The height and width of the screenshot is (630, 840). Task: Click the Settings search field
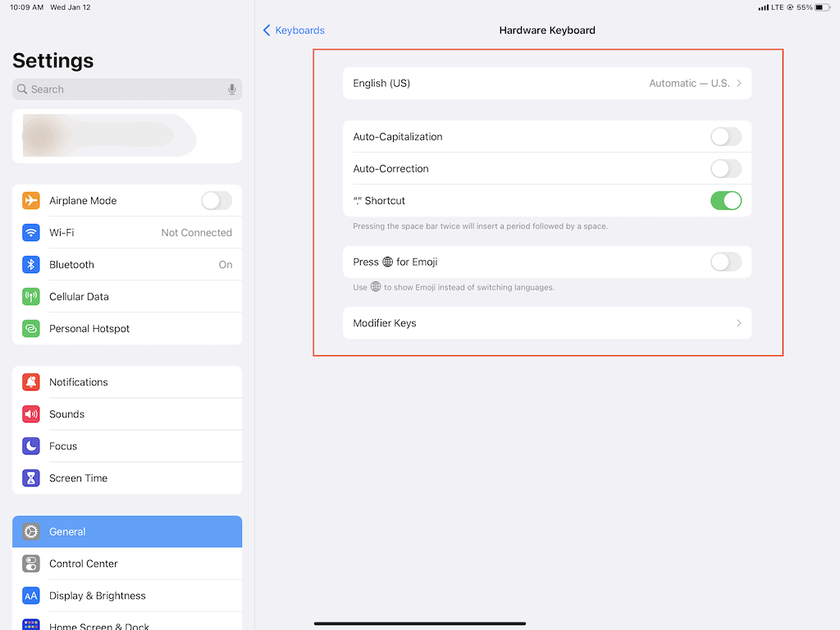pos(123,89)
